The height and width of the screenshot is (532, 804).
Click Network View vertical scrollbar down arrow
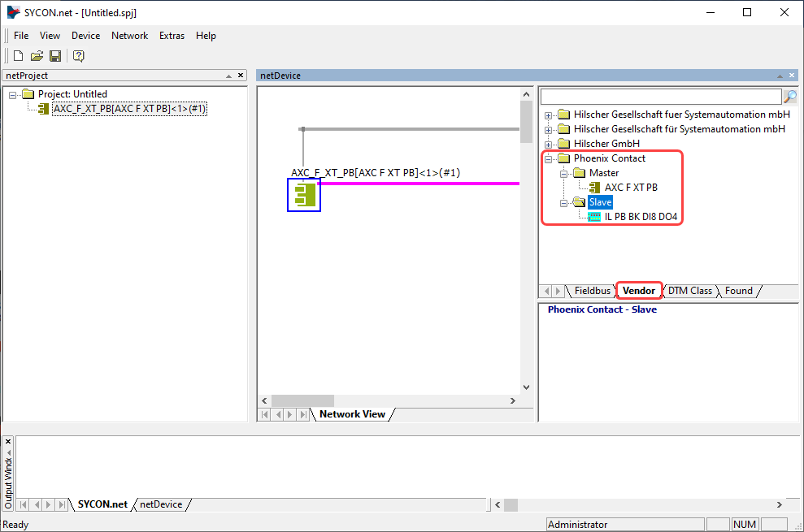point(526,387)
